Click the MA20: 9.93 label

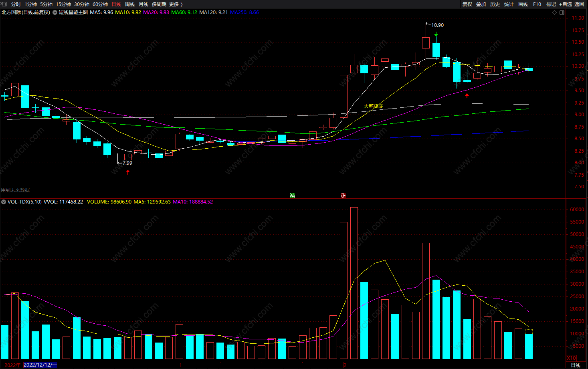point(156,12)
